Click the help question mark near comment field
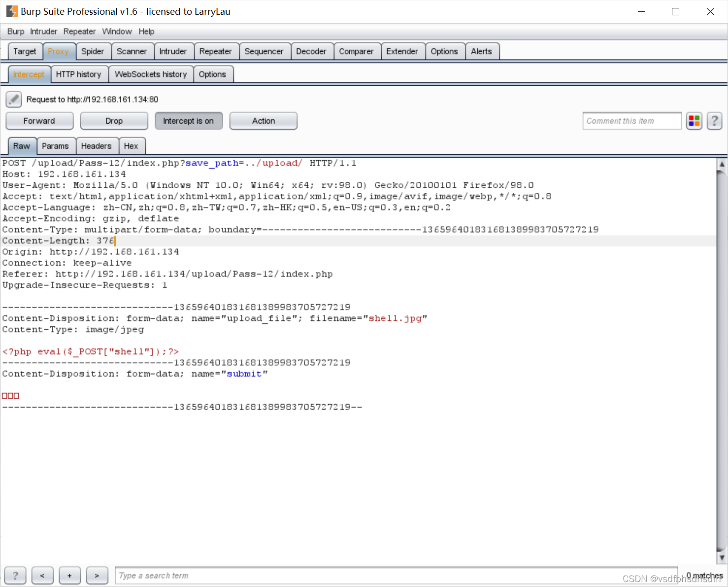The image size is (728, 587). click(715, 121)
